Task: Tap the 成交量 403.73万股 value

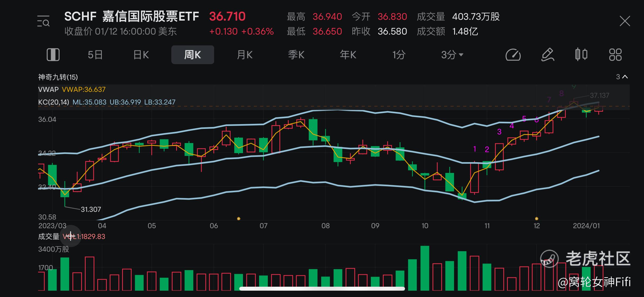Action: point(476,17)
